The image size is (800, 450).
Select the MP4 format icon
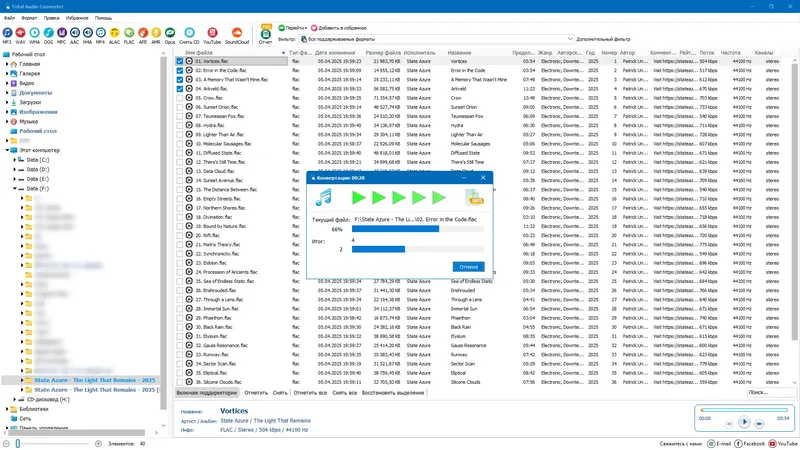click(101, 33)
